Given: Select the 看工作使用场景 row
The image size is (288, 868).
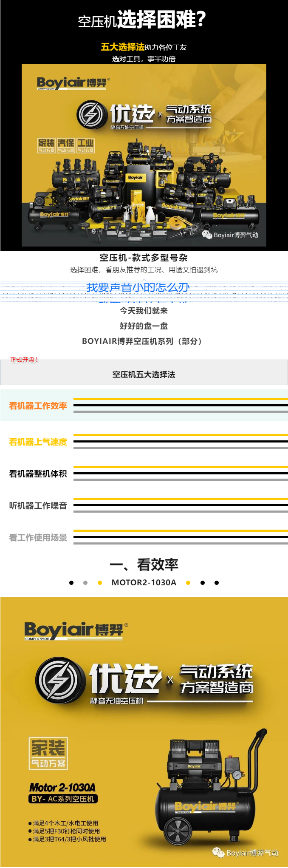Looking at the screenshot, I should (144, 537).
